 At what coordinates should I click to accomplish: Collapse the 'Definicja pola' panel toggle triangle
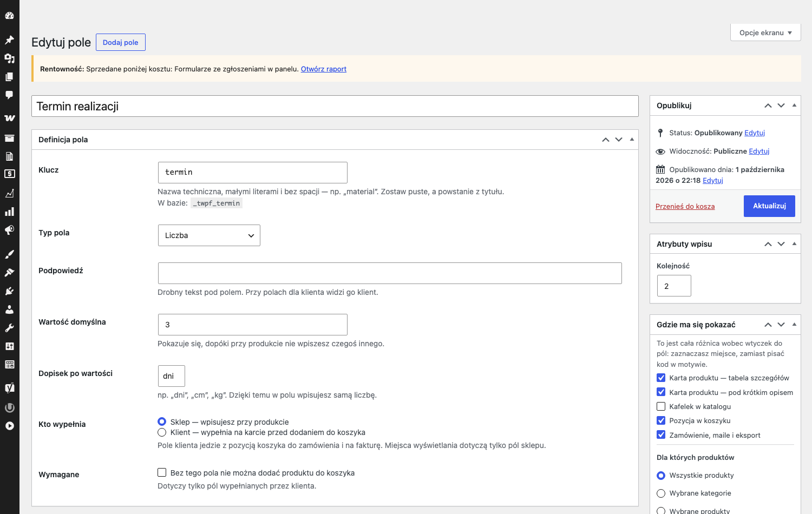tap(632, 140)
